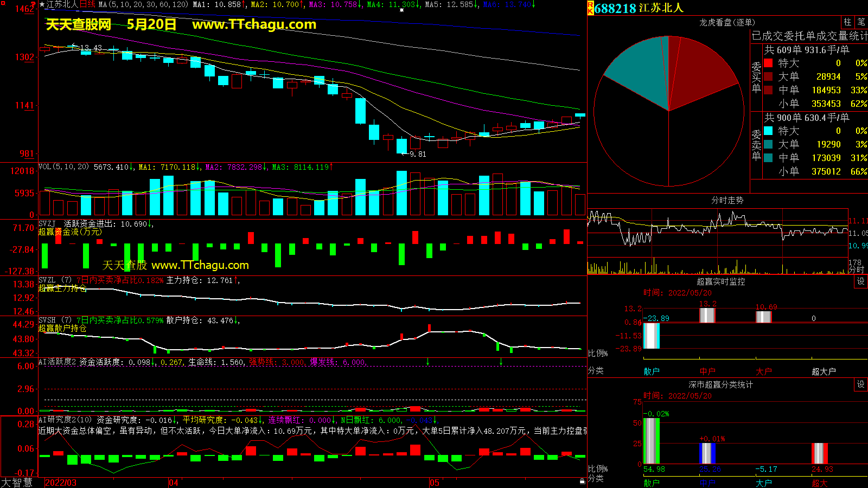Click the bright red 特大 buy-order swatch
Image resolution: width=868 pixels, height=488 pixels.
(x=768, y=63)
